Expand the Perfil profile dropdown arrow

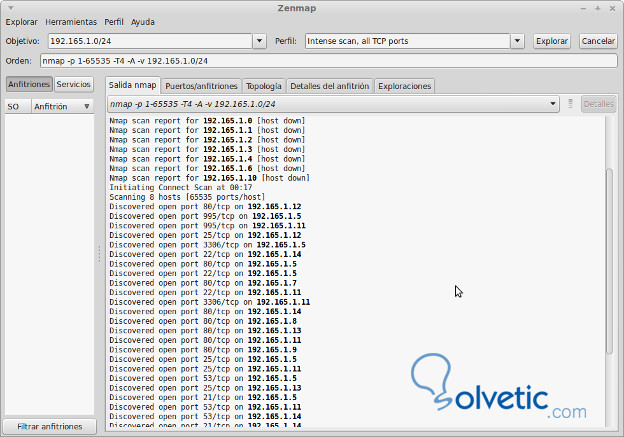coord(517,41)
